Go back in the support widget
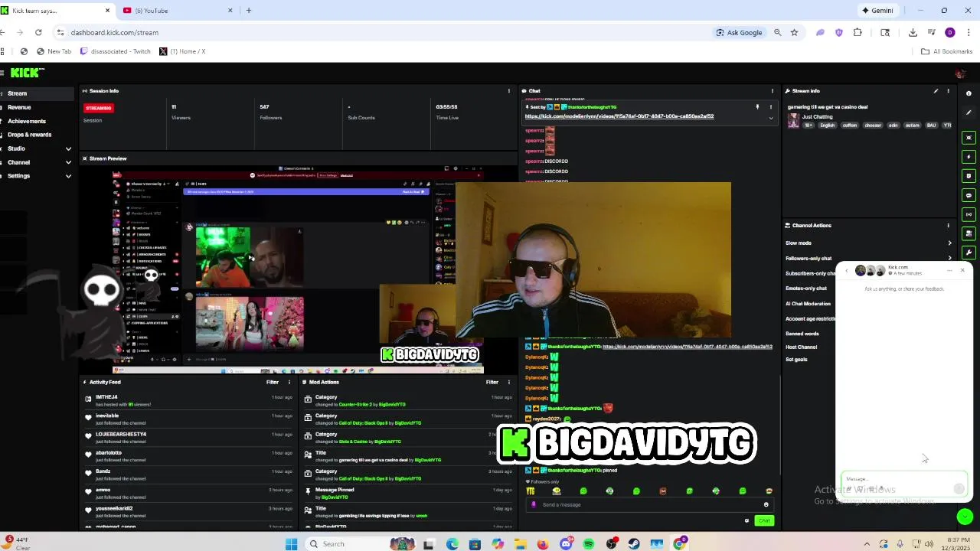This screenshot has width=980, height=551. 847,271
